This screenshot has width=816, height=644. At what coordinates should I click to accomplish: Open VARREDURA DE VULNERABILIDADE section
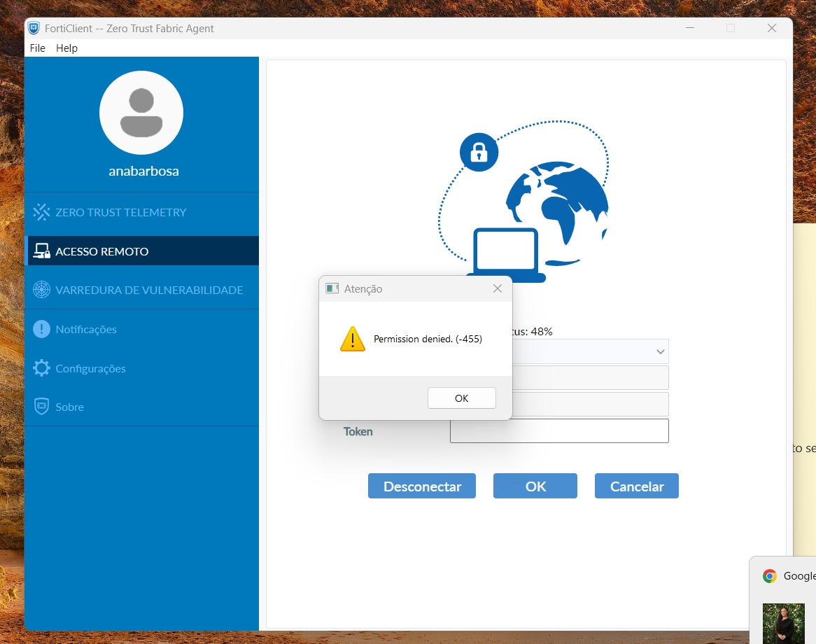coord(141,290)
